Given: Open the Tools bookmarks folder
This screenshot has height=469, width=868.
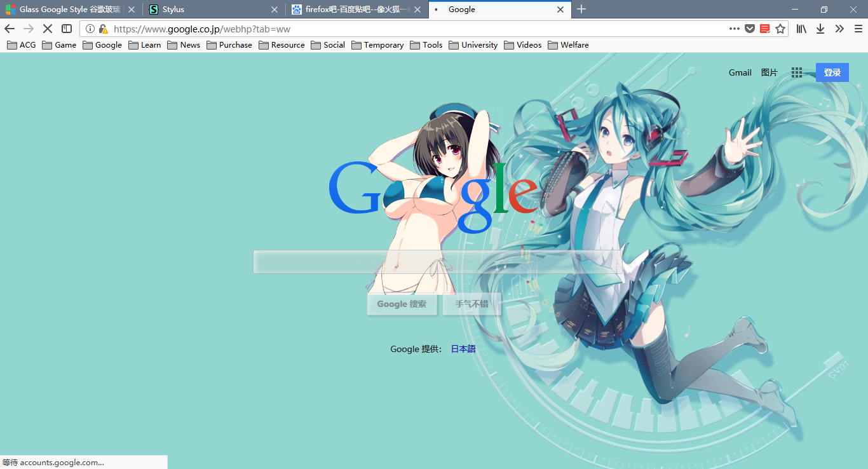Looking at the screenshot, I should coord(426,45).
